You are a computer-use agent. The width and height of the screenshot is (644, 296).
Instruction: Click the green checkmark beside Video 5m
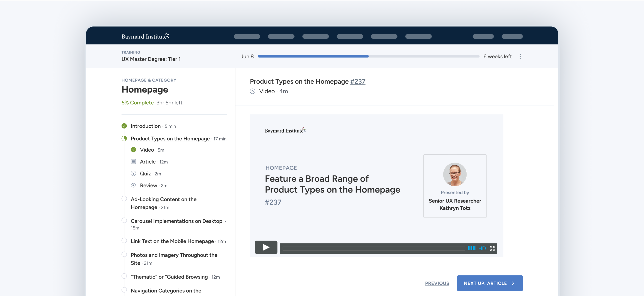click(133, 150)
